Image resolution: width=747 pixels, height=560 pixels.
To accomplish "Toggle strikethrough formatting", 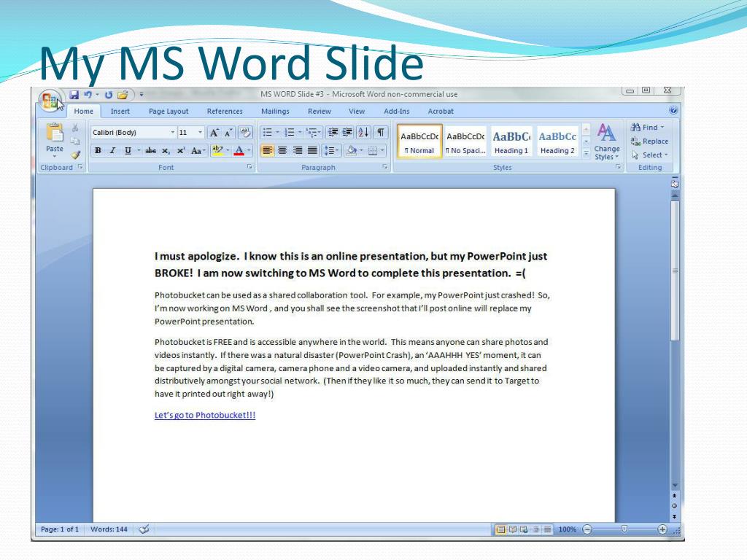I will coord(150,151).
